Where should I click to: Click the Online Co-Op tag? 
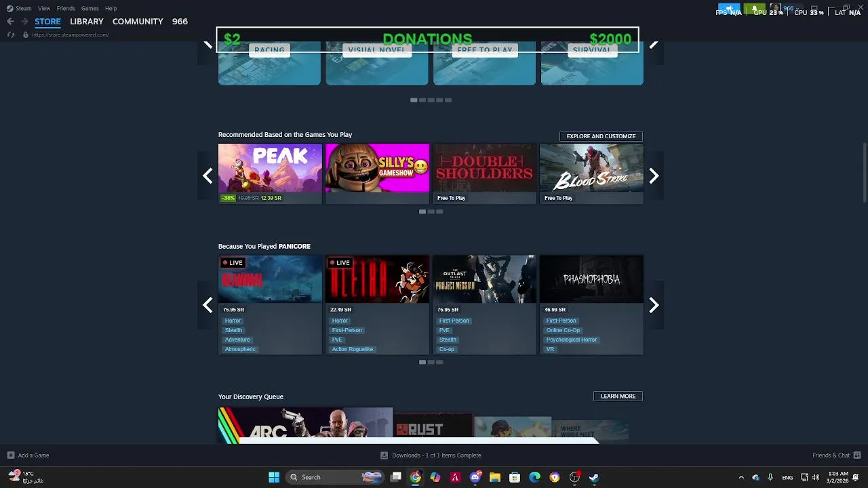coord(563,330)
